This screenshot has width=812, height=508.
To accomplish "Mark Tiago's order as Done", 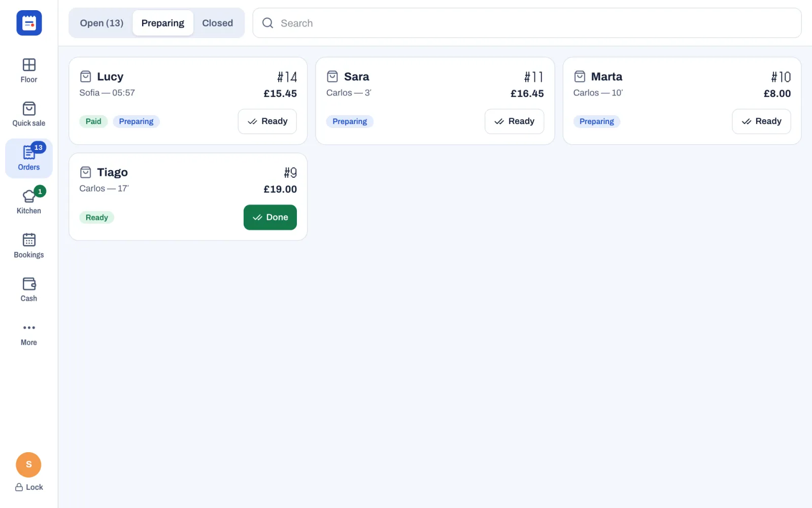I will 270,217.
